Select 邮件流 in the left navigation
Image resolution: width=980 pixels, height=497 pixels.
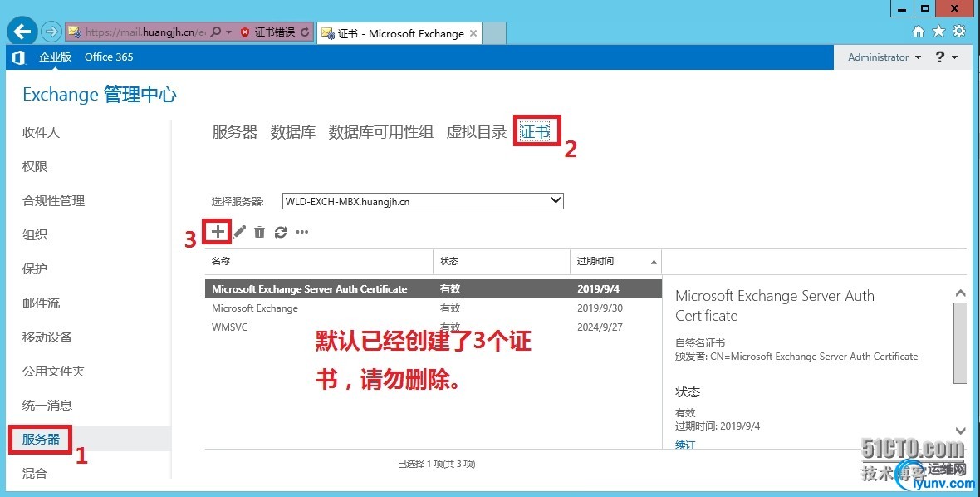coord(41,303)
